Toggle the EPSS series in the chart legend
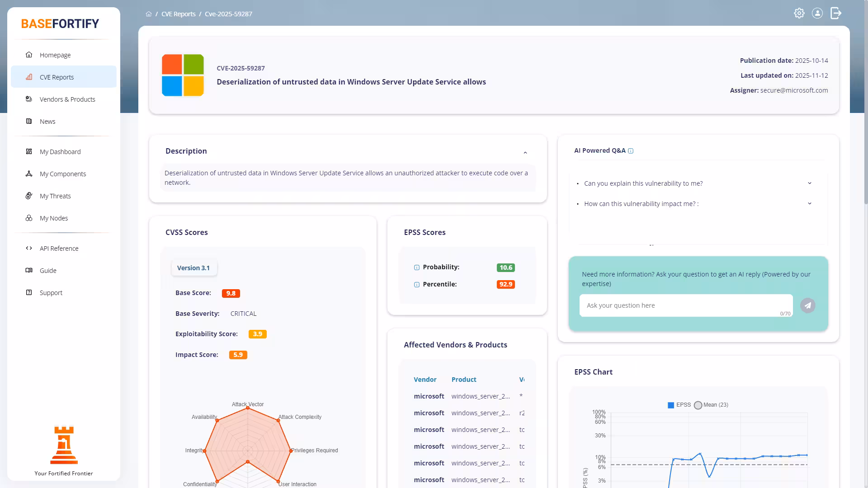This screenshot has height=488, width=868. click(679, 405)
